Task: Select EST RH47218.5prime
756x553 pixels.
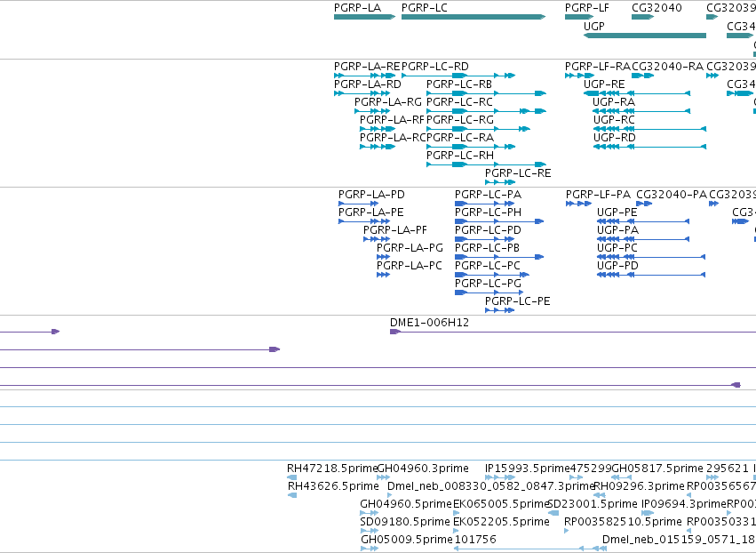Action: 291,477
